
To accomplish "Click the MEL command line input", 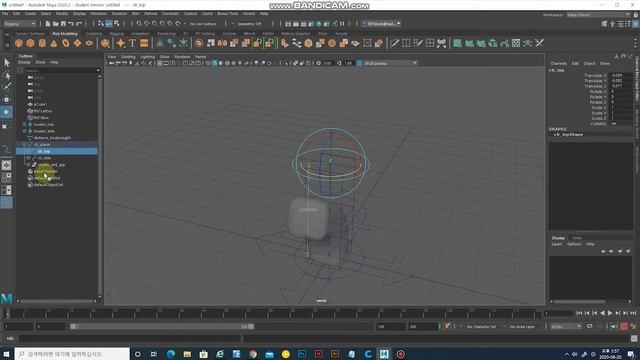I will click(130, 338).
